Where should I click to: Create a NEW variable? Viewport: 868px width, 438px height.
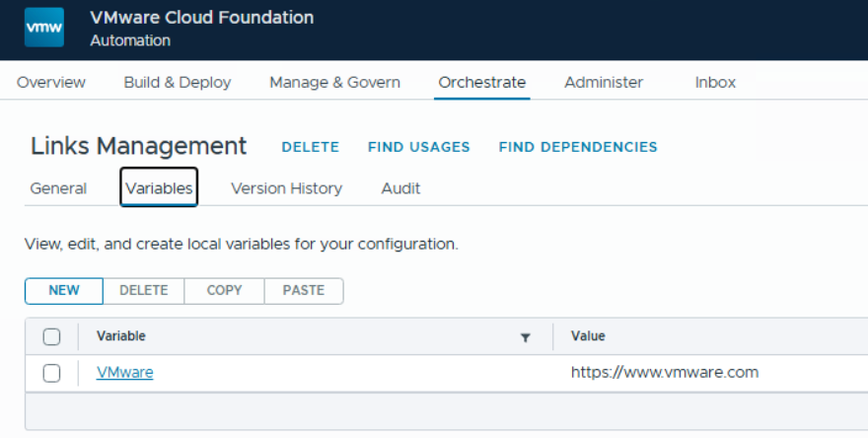(64, 290)
